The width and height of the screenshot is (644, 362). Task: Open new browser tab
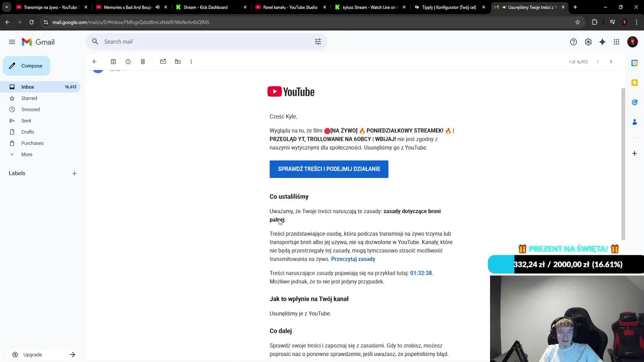[x=575, y=7]
